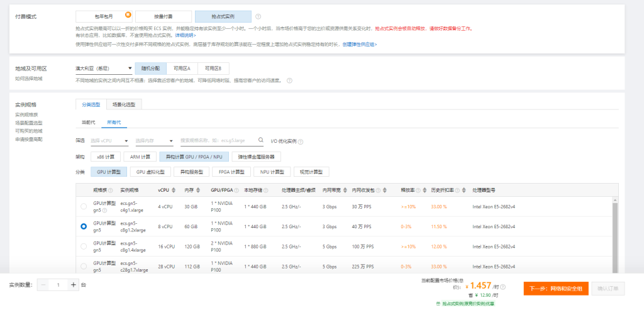The image size is (644, 310).
Task: Click 下一步：网络和安全组 button
Action: click(555, 289)
